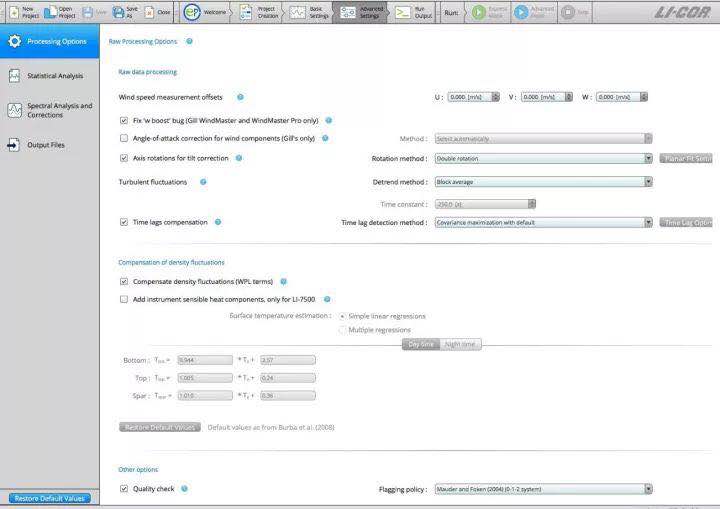The height and width of the screenshot is (509, 720).
Task: Select Statistical Analysis in the sidebar
Action: [50, 76]
